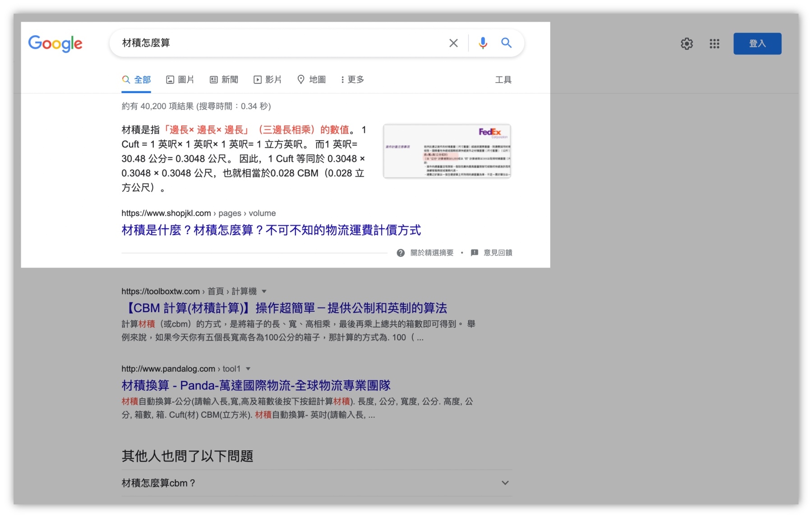Start voice search with the microphone icon
The width and height of the screenshot is (812, 518).
pyautogui.click(x=483, y=43)
